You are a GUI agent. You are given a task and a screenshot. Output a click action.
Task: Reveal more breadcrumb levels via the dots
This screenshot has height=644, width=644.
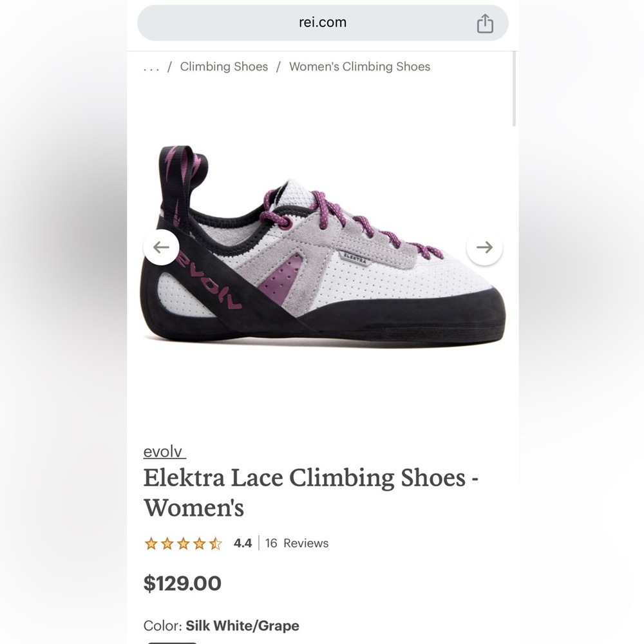[150, 66]
